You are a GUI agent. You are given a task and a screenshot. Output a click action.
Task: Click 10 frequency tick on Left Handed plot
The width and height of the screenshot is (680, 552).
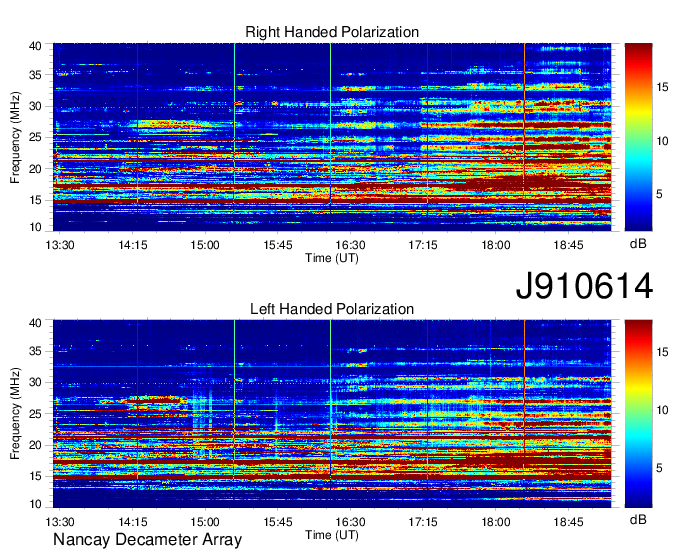(x=35, y=504)
